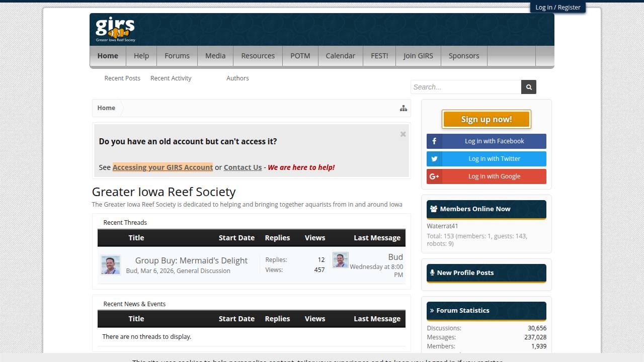The width and height of the screenshot is (644, 362).
Task: Click the Twitter bird icon
Action: tap(434, 158)
